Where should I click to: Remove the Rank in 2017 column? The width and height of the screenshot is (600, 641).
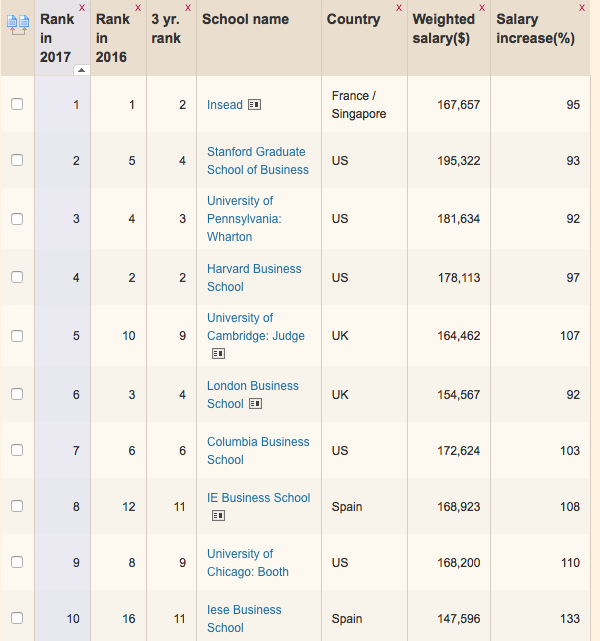coord(82,8)
